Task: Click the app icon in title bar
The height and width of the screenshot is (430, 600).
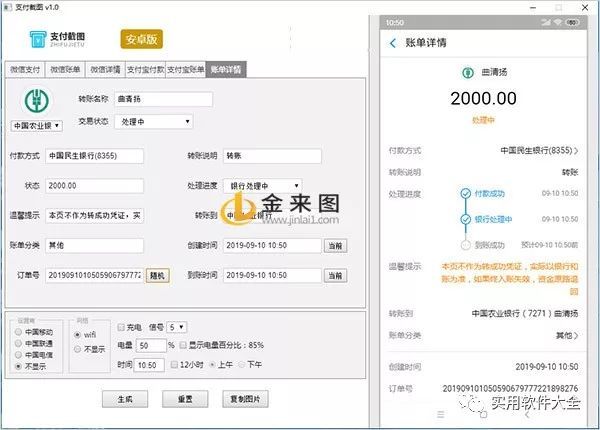Action: pyautogui.click(x=7, y=7)
